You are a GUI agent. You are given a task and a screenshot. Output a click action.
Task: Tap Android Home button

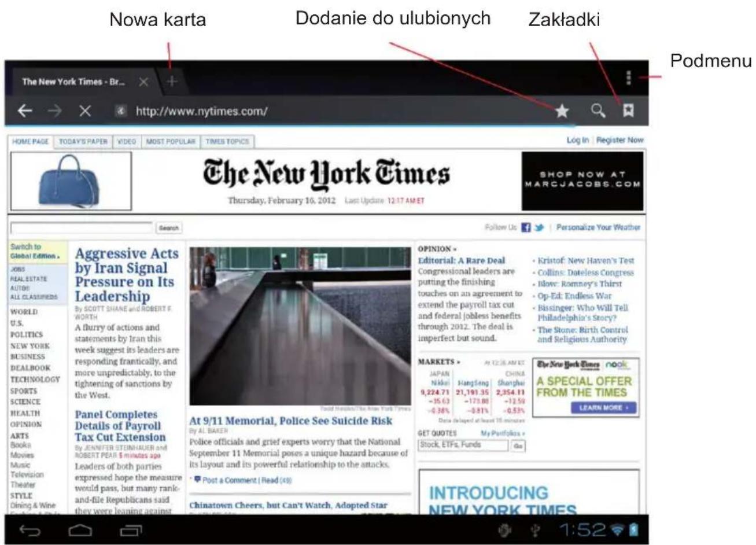click(x=81, y=530)
